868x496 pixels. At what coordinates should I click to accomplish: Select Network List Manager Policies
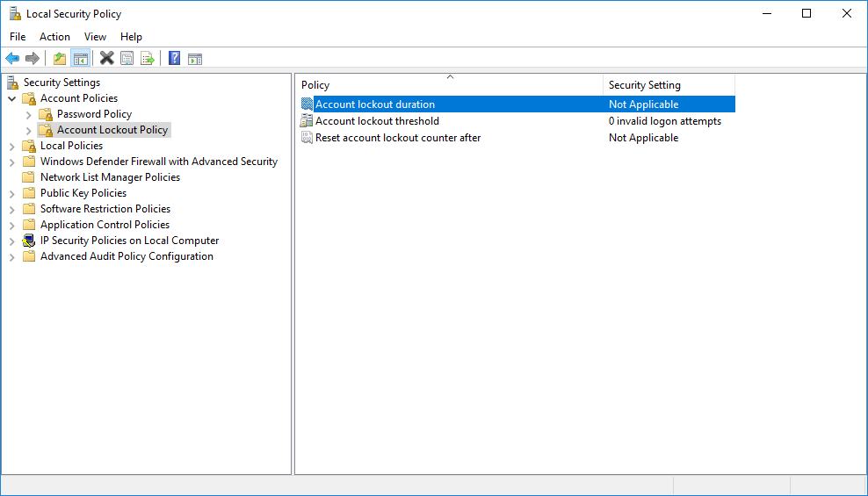(x=110, y=177)
